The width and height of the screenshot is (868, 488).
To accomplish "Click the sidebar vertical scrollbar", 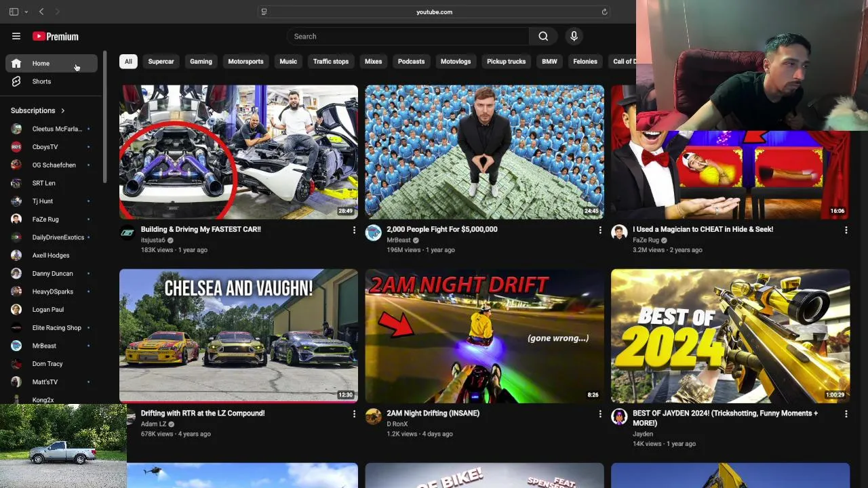I will (104, 117).
